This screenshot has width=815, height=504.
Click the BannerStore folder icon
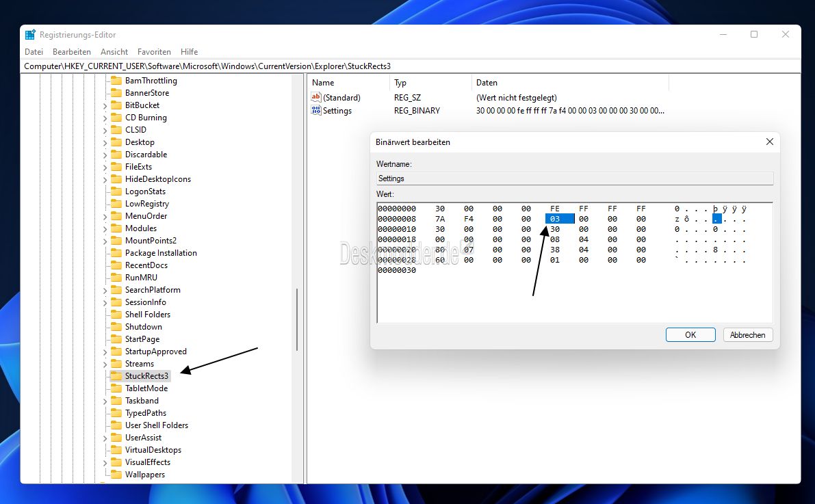click(x=116, y=93)
